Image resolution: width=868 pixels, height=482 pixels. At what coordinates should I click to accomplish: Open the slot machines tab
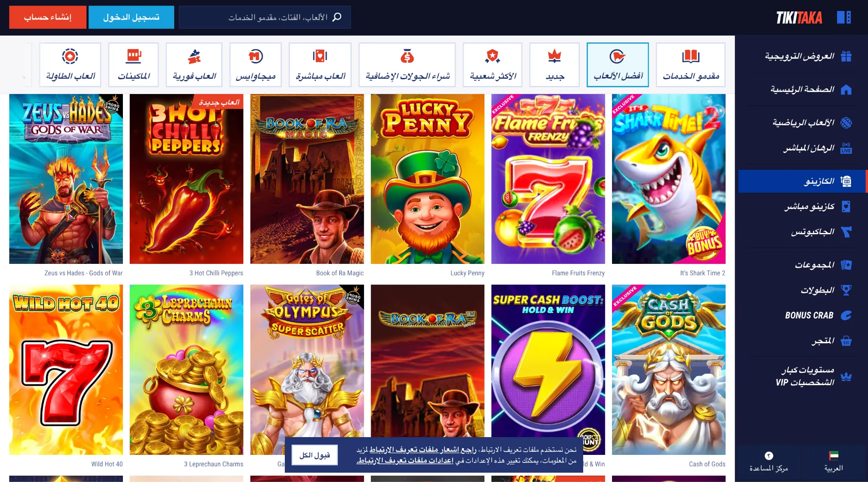pos(134,65)
